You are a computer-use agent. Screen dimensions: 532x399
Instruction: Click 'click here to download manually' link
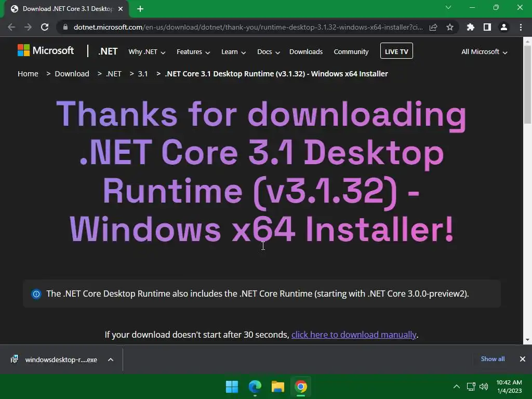pyautogui.click(x=354, y=335)
